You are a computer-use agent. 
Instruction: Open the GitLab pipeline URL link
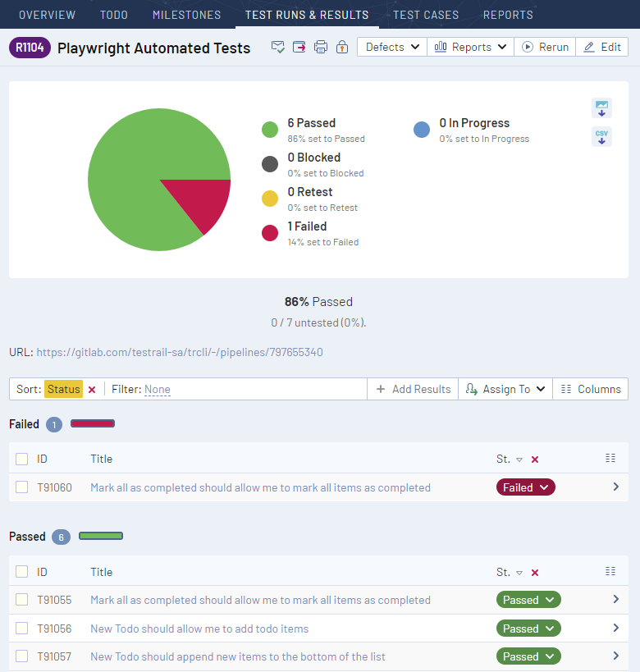tap(180, 352)
